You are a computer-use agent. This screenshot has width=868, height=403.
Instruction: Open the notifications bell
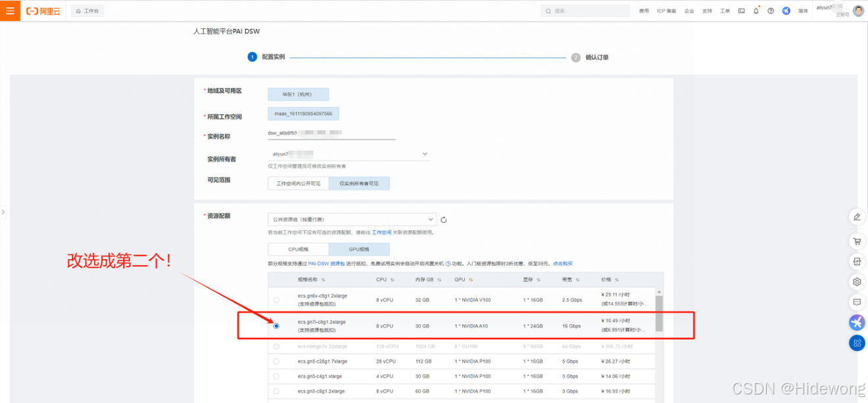coord(756,11)
